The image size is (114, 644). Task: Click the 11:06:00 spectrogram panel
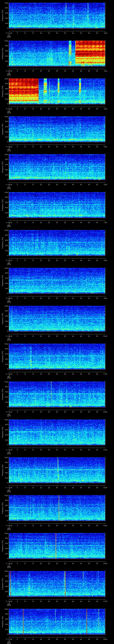click(x=57, y=205)
